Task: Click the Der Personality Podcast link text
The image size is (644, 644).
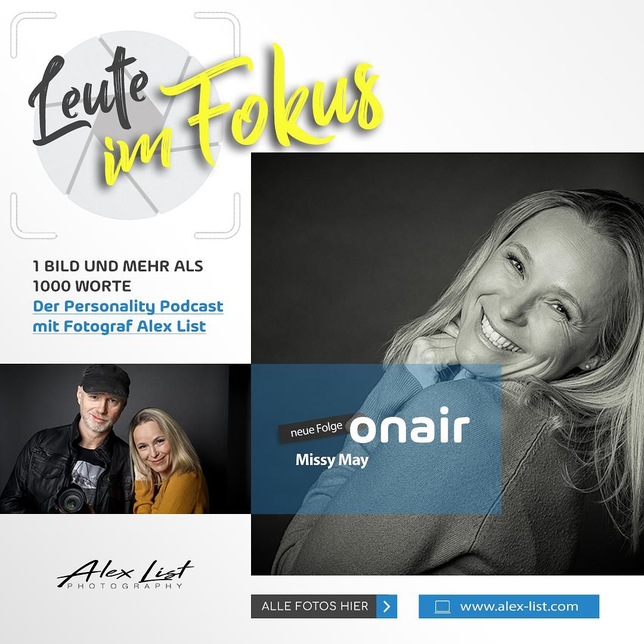Action: [x=128, y=306]
